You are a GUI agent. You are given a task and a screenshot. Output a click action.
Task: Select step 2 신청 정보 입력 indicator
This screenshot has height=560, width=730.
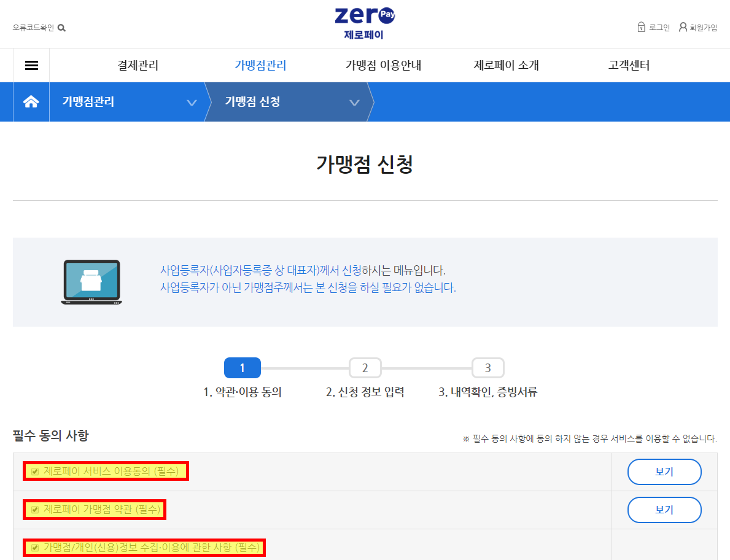[x=365, y=368]
